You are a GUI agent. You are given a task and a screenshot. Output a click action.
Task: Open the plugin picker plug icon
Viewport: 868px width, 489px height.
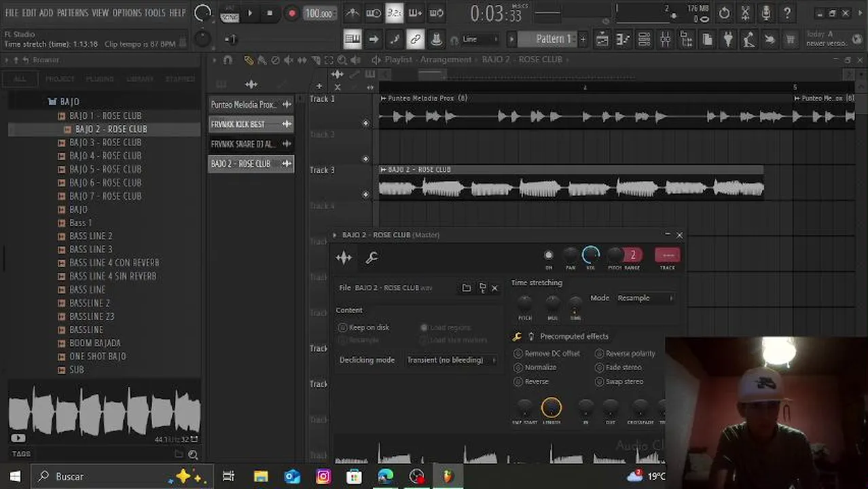tap(728, 39)
